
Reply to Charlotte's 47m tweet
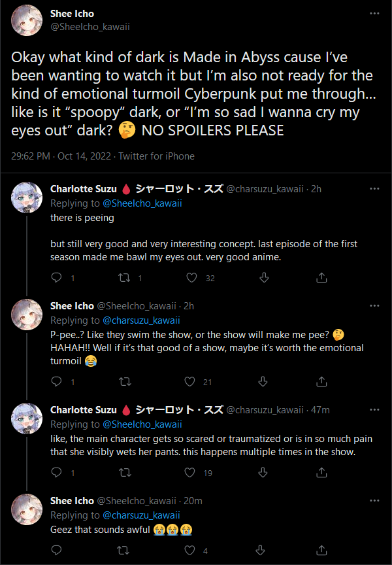pos(57,472)
